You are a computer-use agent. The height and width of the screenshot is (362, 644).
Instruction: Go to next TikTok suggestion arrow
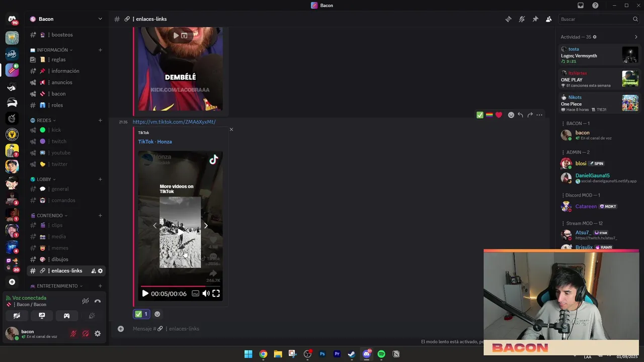pos(206,226)
